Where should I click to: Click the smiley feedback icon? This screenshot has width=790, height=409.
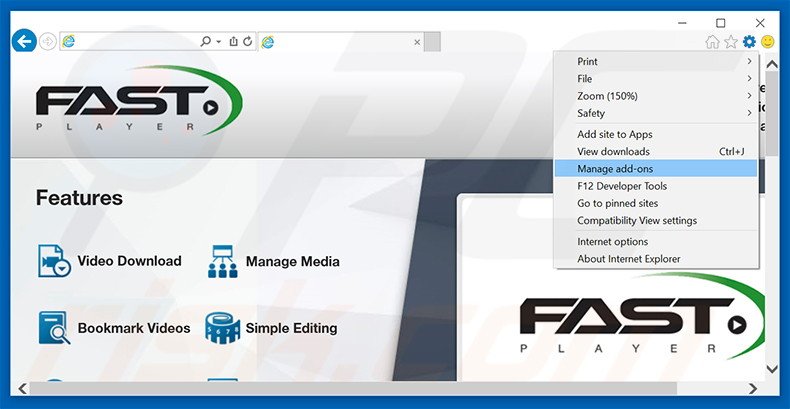(x=768, y=42)
